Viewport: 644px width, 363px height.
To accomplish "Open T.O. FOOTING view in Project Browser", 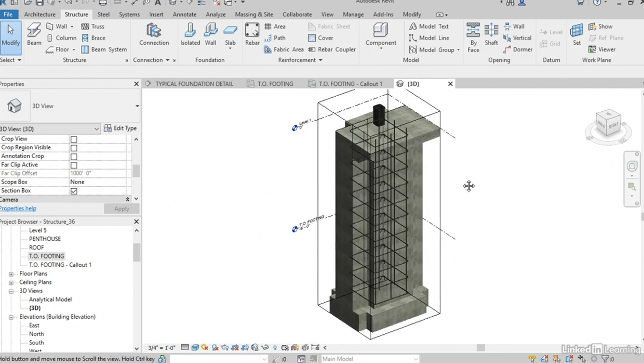I will [47, 256].
